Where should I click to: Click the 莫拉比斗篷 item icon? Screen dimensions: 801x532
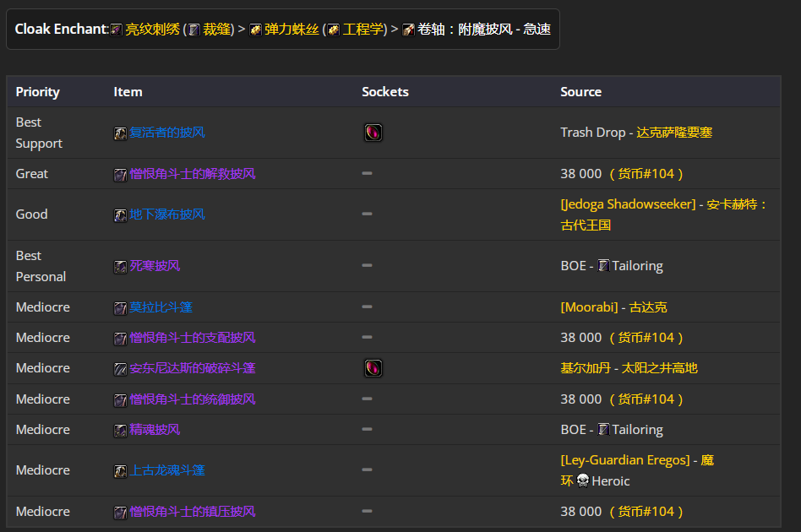point(120,308)
